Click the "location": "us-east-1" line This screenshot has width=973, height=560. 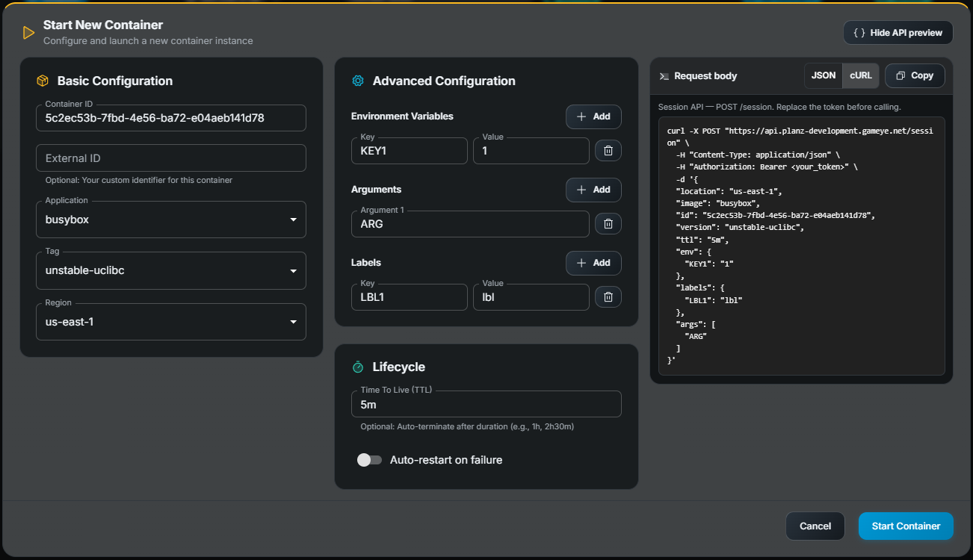(729, 191)
